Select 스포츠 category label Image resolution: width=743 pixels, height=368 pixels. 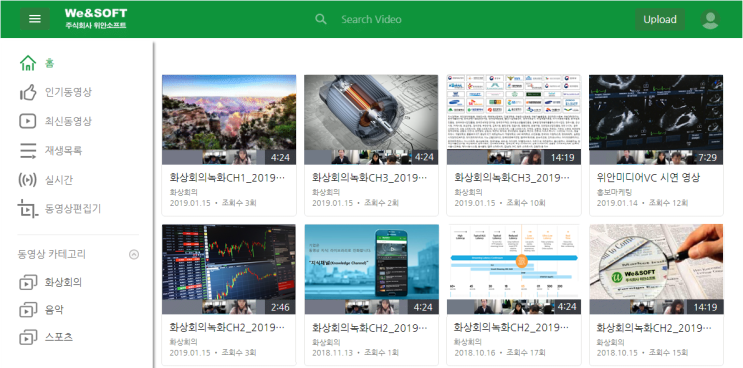click(59, 338)
